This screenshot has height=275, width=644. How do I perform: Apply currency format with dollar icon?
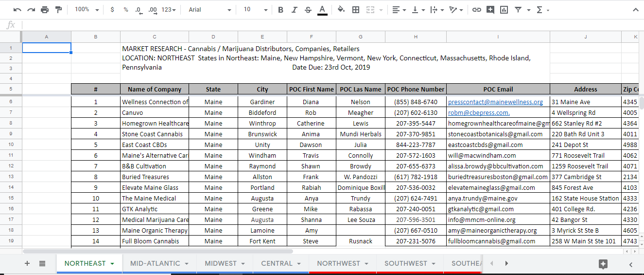coord(112,10)
